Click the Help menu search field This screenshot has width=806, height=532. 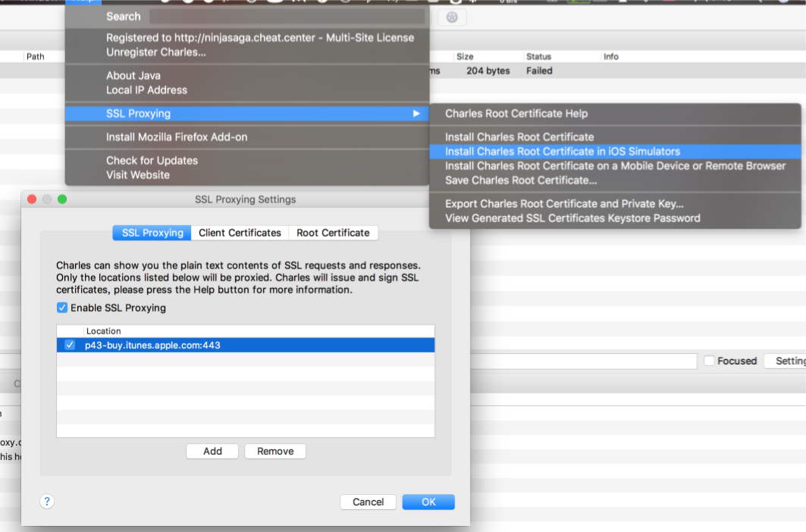(x=287, y=16)
